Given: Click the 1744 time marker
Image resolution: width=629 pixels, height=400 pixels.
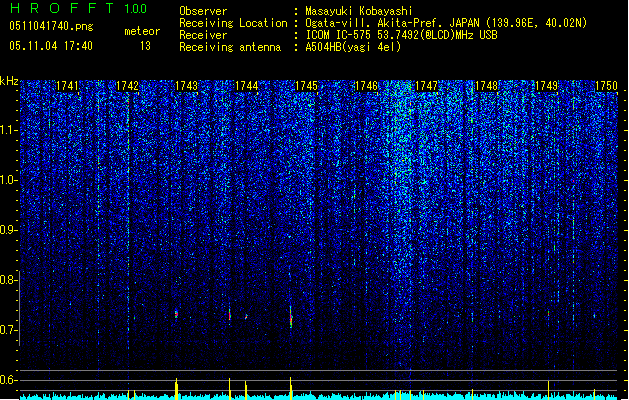Looking at the screenshot, I should 246,86.
